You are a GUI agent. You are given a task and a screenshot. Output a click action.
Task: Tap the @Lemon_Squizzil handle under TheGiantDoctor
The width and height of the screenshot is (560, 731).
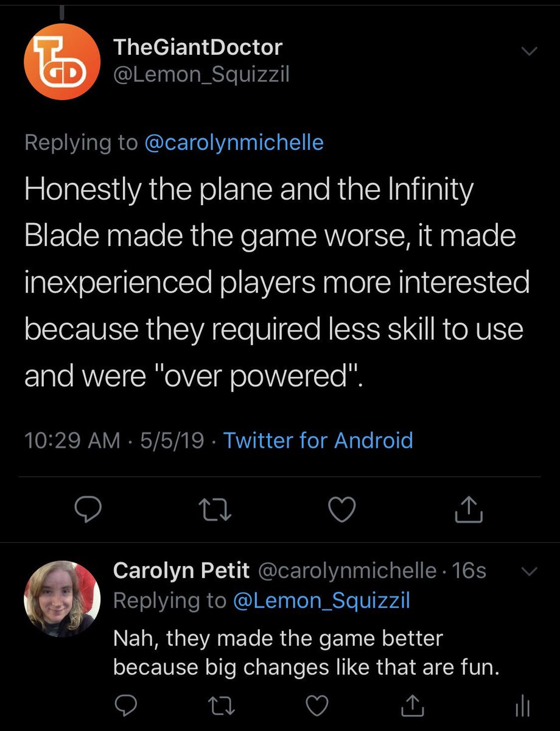coord(201,74)
